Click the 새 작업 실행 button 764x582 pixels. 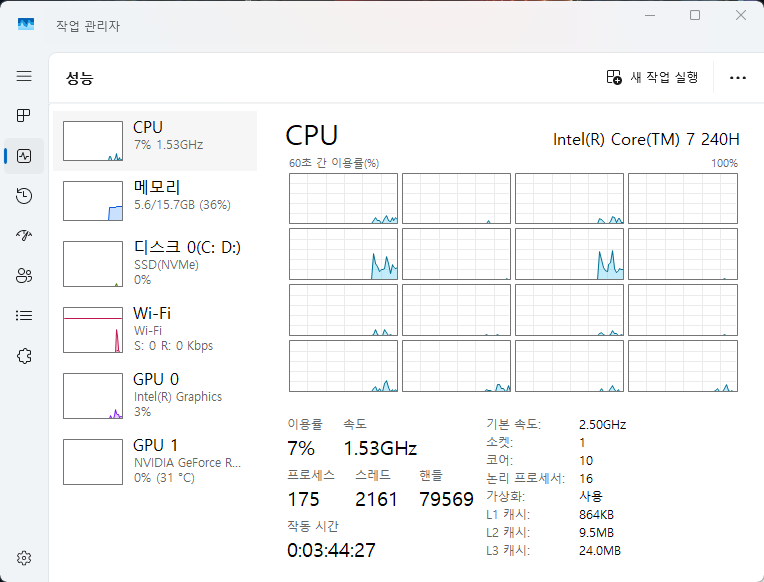pyautogui.click(x=653, y=77)
